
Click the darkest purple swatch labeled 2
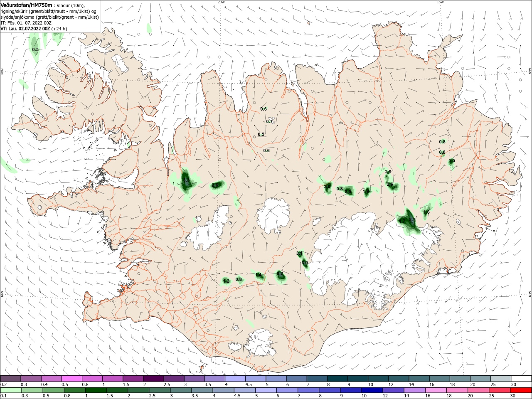tap(153, 379)
